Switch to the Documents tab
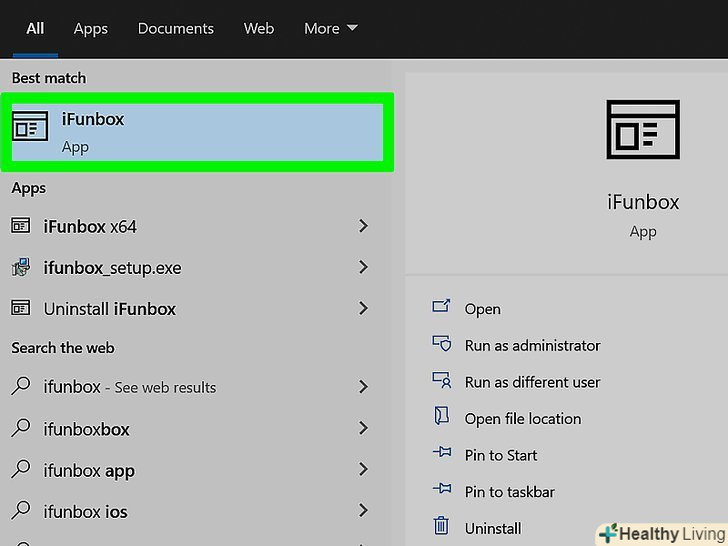This screenshot has height=546, width=728. [x=175, y=29]
